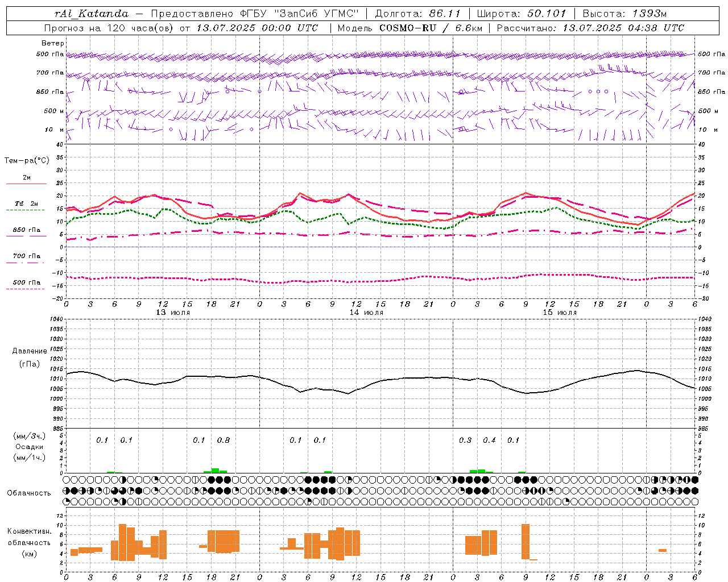Click the 0.3 precipitation amount value
The height and width of the screenshot is (582, 728).
tap(465, 440)
